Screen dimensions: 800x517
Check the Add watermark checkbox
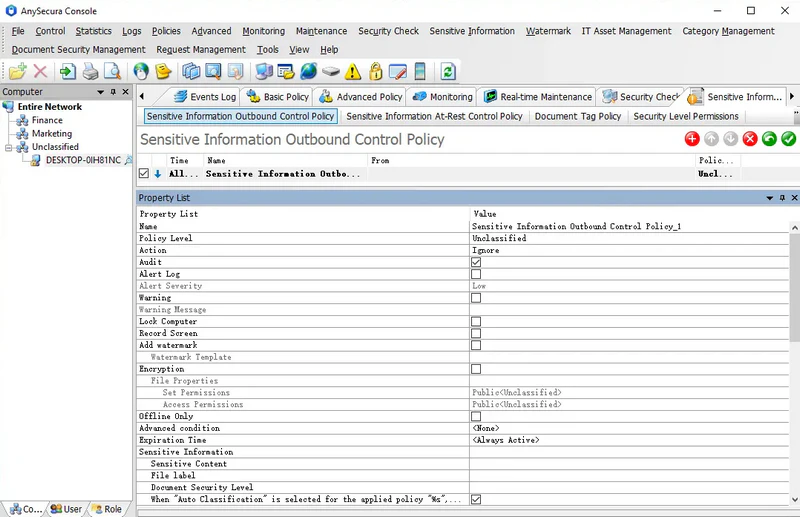476,345
